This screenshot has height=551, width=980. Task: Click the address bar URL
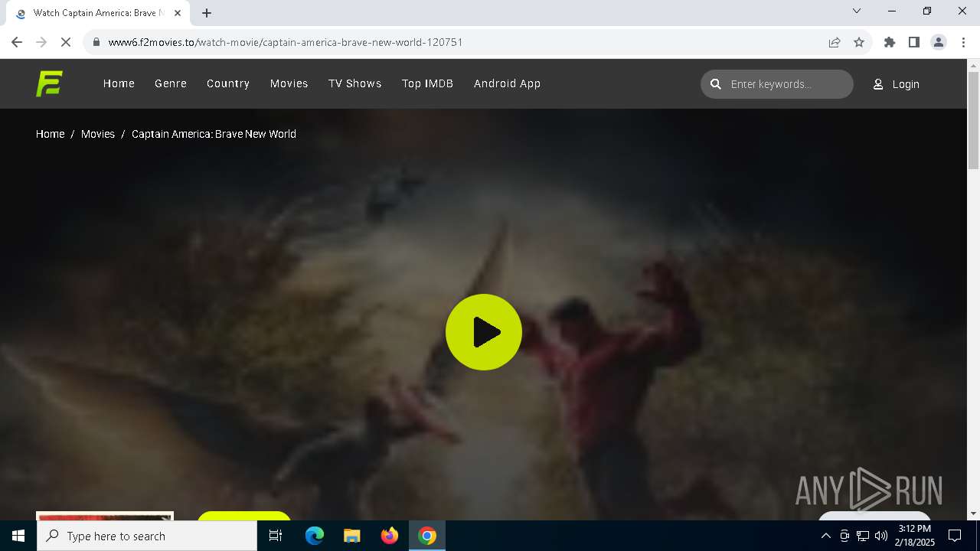pyautogui.click(x=286, y=42)
